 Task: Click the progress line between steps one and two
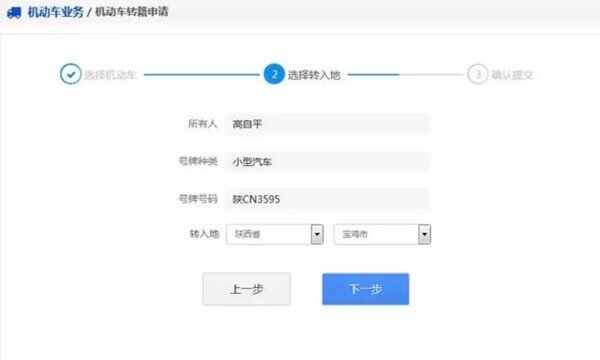coord(202,75)
